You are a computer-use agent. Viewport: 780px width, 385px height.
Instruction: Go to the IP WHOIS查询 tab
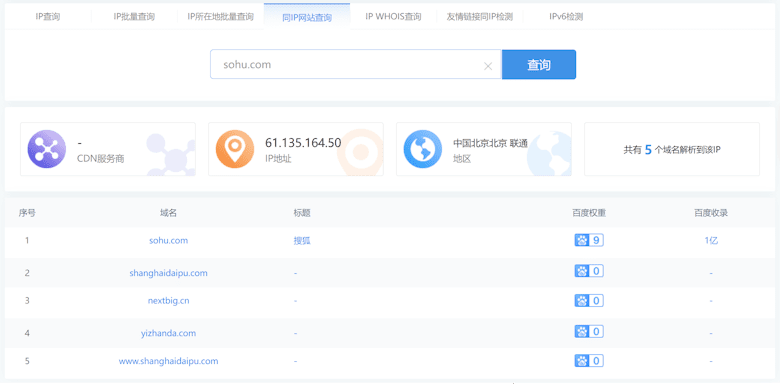pyautogui.click(x=393, y=16)
